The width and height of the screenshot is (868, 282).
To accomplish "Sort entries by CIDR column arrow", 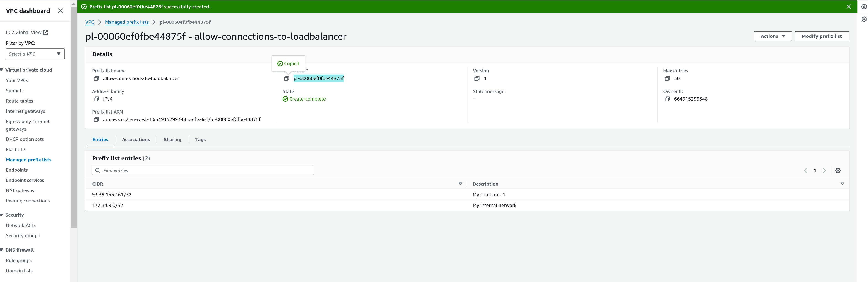I will point(460,184).
